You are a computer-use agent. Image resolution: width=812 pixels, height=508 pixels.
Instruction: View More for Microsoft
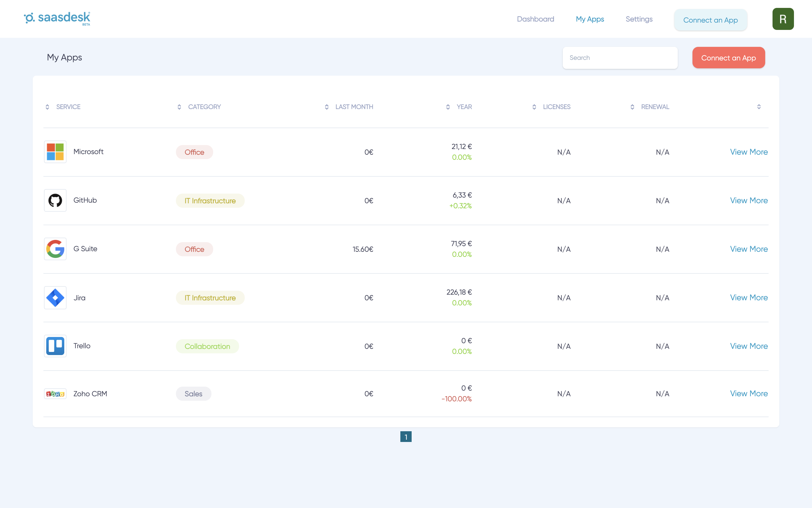pos(749,152)
